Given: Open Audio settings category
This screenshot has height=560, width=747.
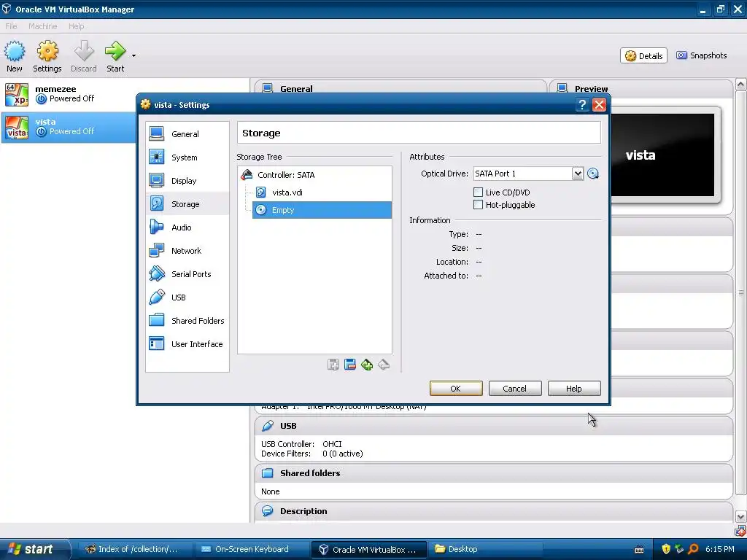Looking at the screenshot, I should click(x=187, y=227).
